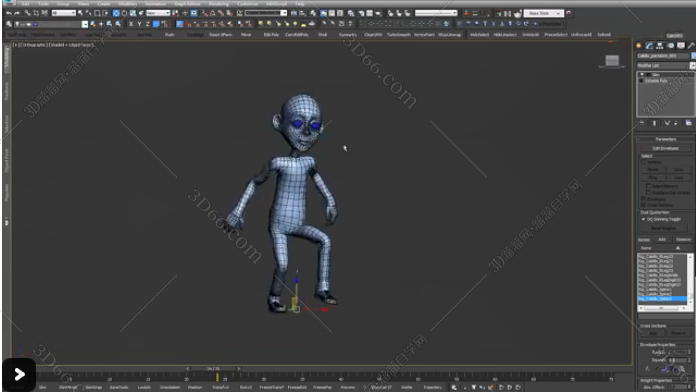
Task: Open the Rendering menu
Action: pyautogui.click(x=218, y=4)
